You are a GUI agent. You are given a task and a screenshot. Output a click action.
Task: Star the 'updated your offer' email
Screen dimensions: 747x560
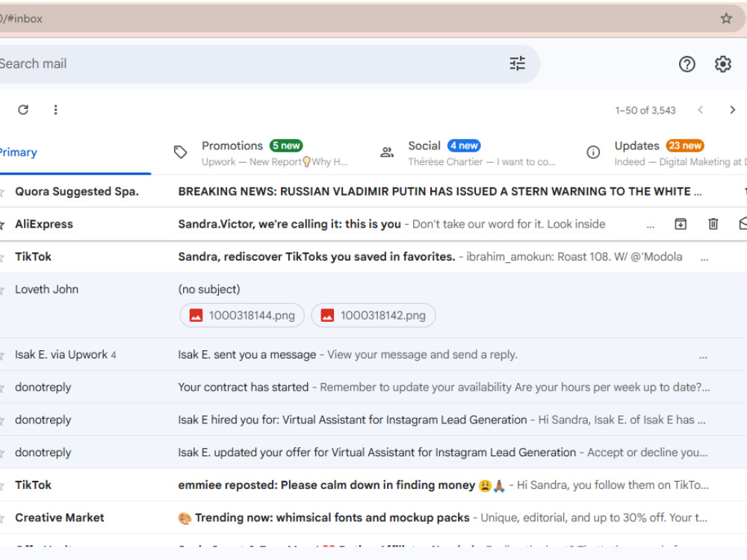pos(1,453)
